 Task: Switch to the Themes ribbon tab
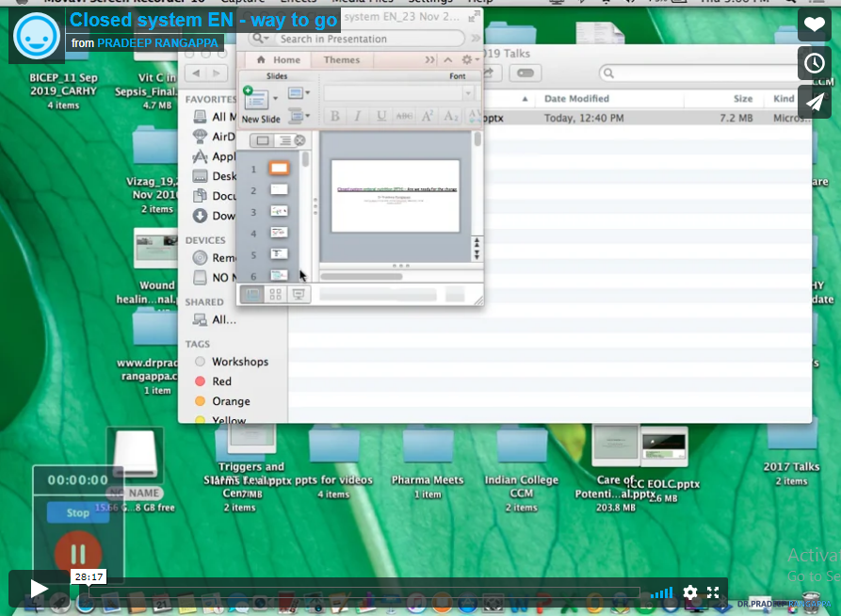click(x=342, y=59)
